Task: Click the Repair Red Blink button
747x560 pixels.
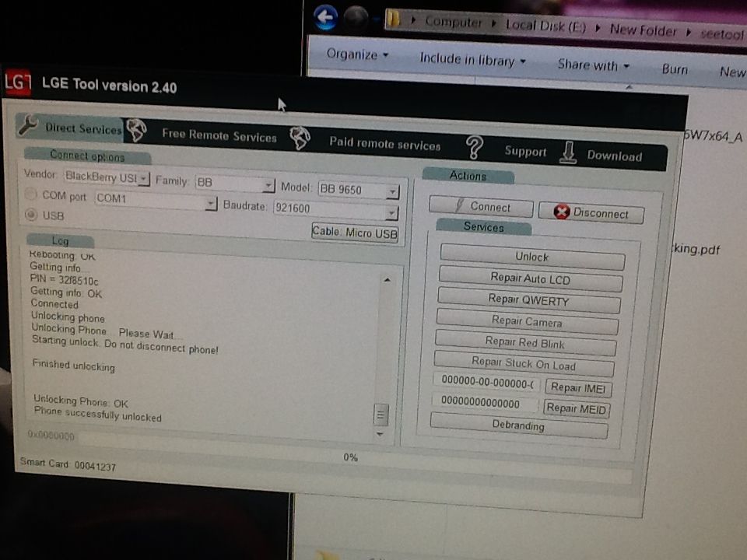Action: (x=525, y=343)
